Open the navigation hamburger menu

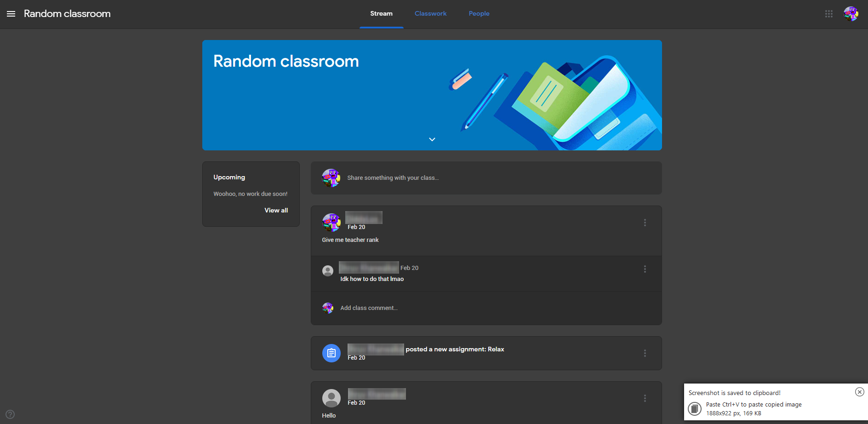coord(11,14)
